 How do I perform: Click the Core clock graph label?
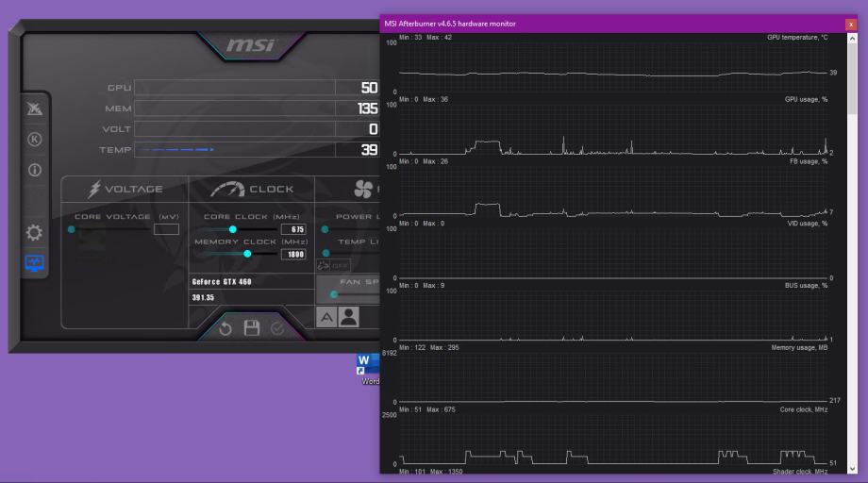804,409
